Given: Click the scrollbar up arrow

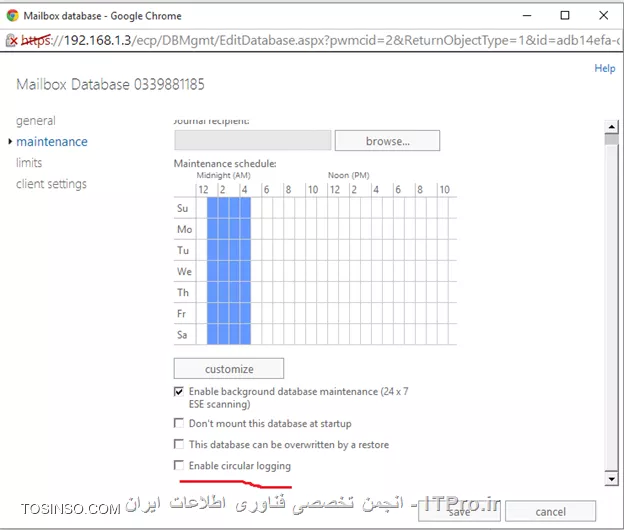Looking at the screenshot, I should click(612, 127).
